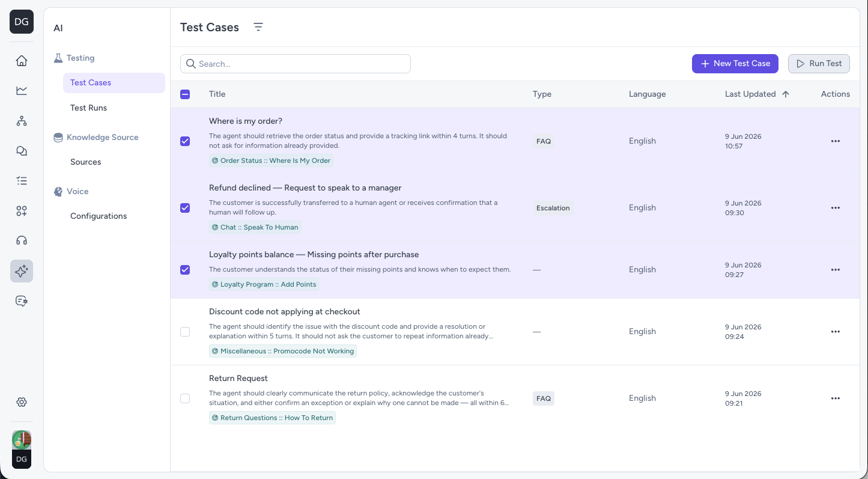Open the chat settings bubble-gear icon
The width and height of the screenshot is (868, 479).
22,301
